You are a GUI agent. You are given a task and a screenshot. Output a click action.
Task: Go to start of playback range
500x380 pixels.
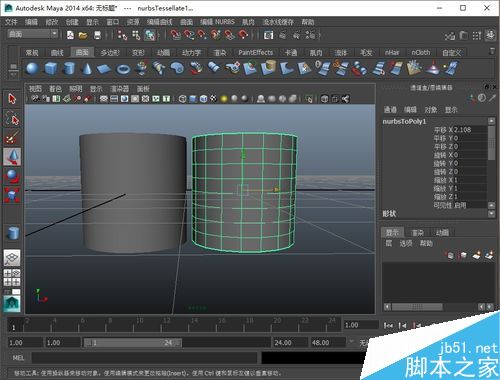(x=388, y=325)
